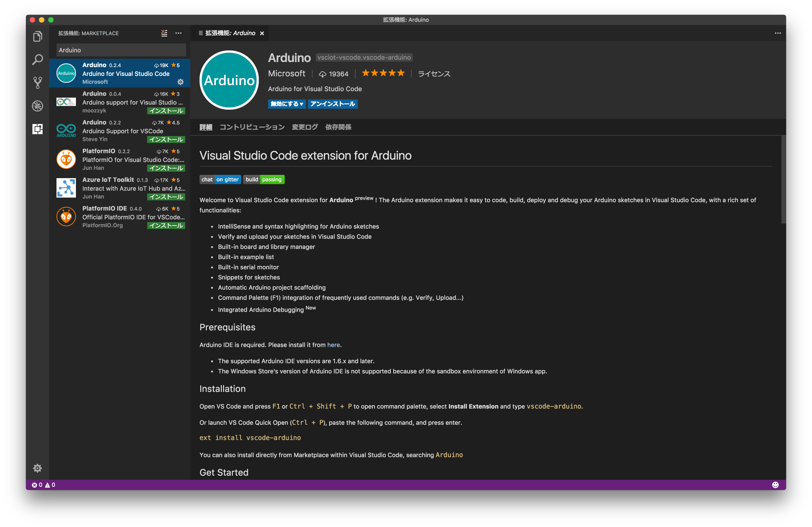This screenshot has width=812, height=527.
Task: Open 無効にする dropdown for Arduino extension
Action: [287, 104]
